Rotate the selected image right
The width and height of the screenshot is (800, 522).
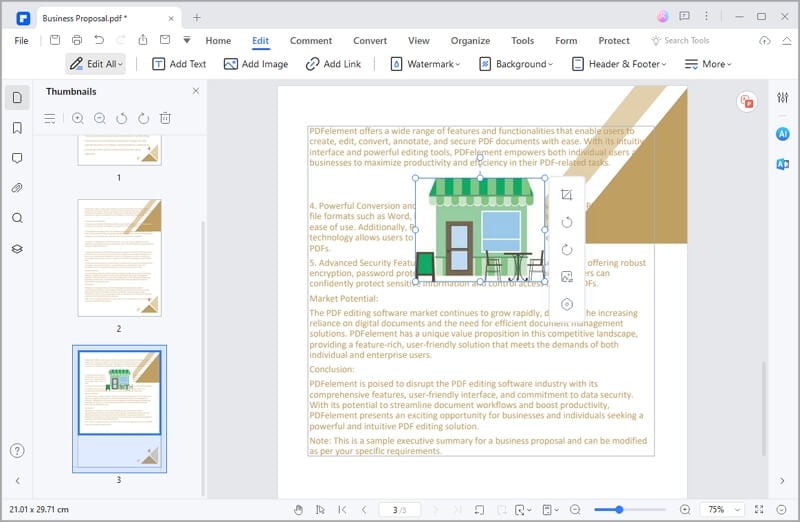(x=566, y=250)
